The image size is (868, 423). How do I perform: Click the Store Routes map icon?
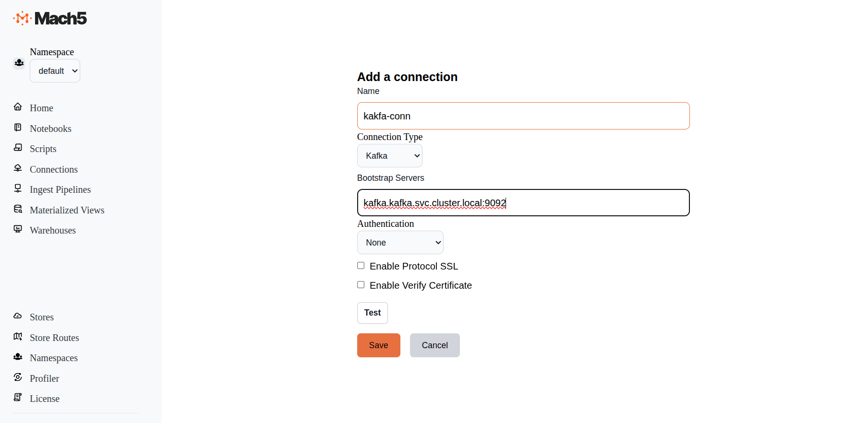[18, 337]
